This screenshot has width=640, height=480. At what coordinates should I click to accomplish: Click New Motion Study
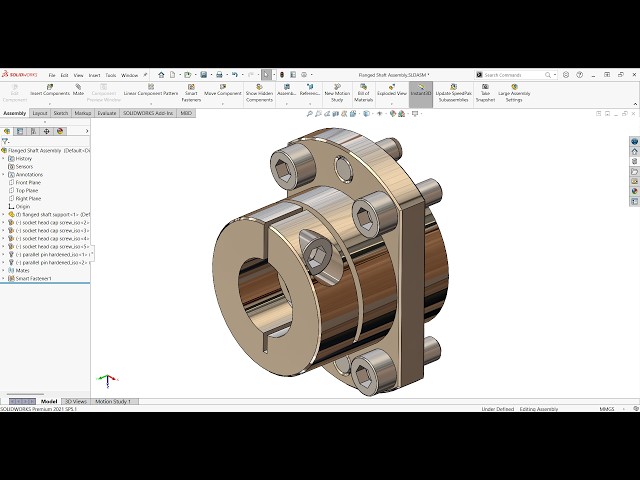point(337,93)
